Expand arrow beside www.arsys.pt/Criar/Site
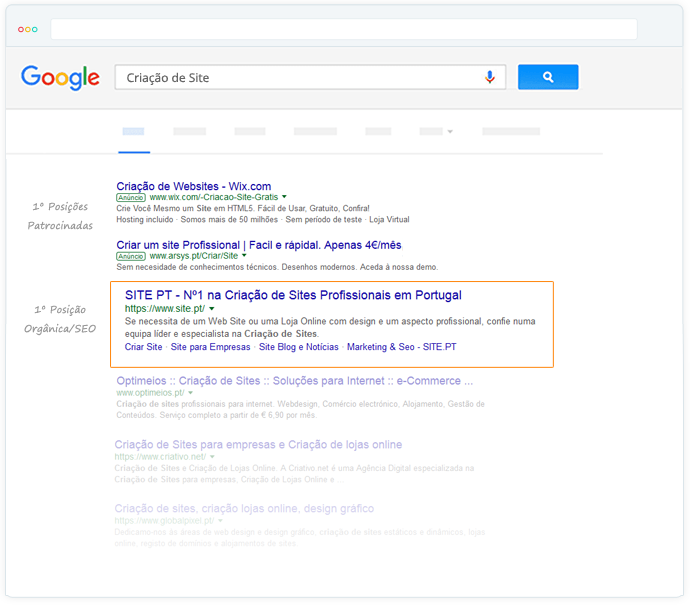690x612 pixels. (x=244, y=256)
